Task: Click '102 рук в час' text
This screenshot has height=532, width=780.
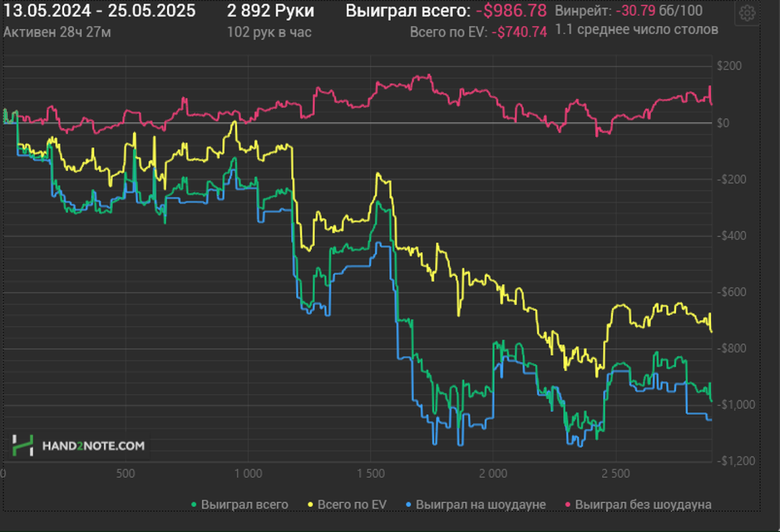Action: [269, 32]
